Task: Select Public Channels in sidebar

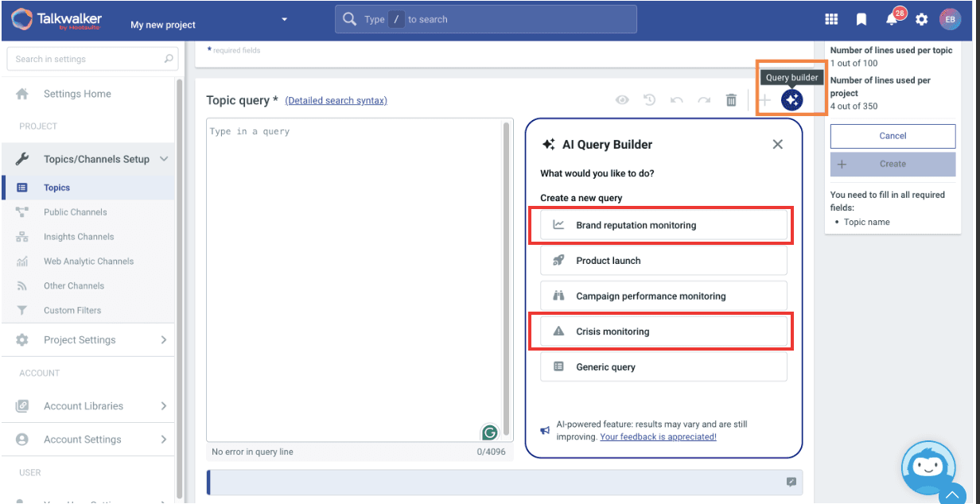Action: click(75, 212)
